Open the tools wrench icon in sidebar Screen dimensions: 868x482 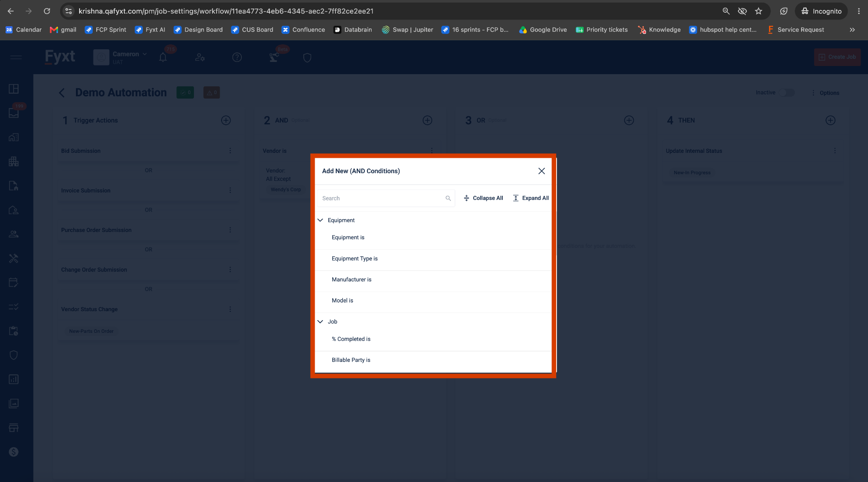(x=14, y=259)
